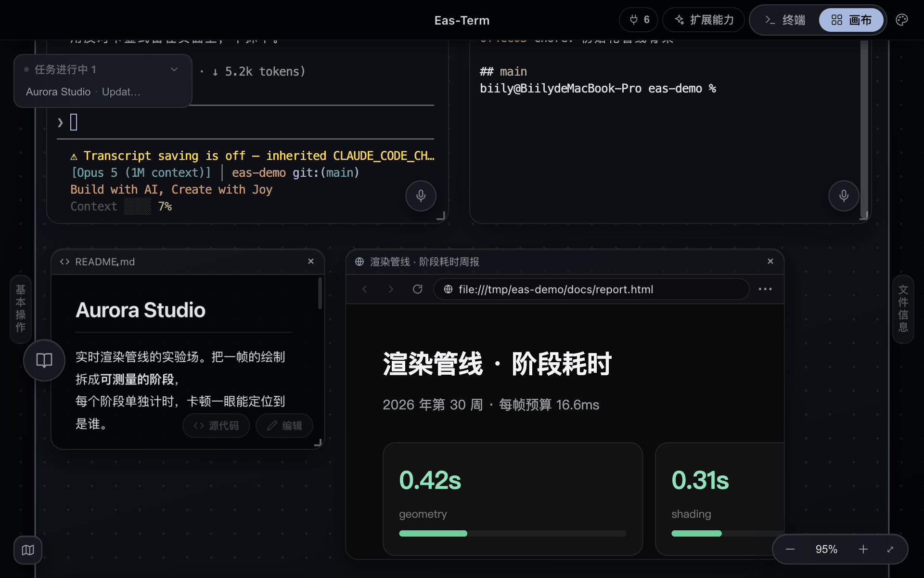Click the ## main line in right terminal

(503, 71)
